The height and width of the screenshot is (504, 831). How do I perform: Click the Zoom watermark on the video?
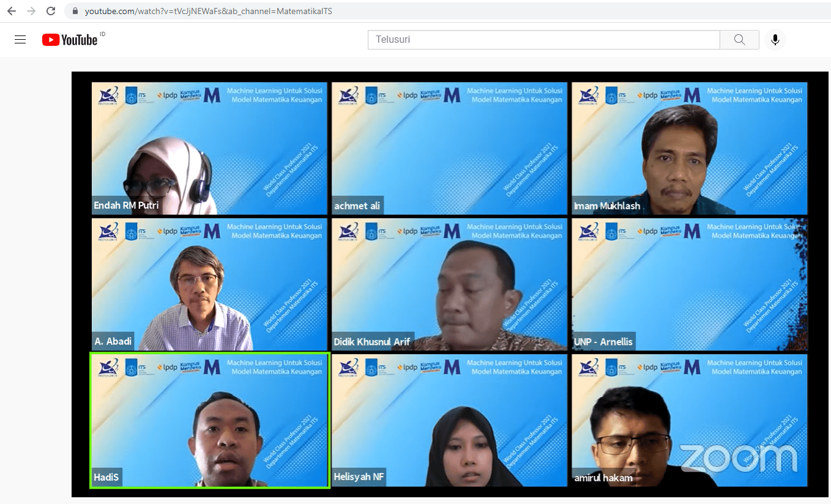coord(739,459)
